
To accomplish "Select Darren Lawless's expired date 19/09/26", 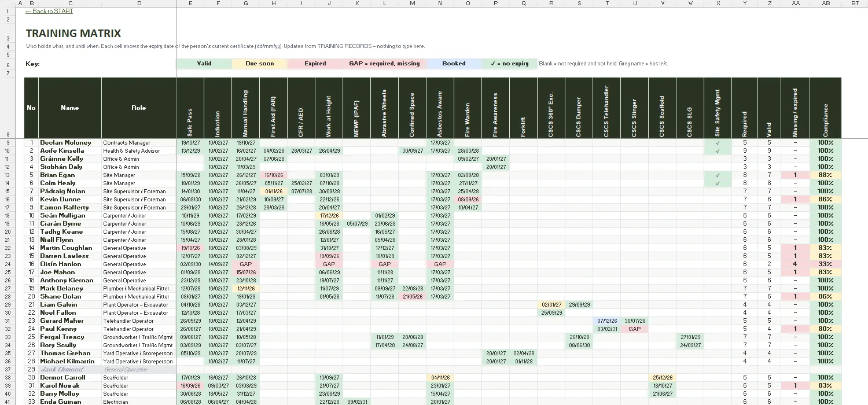I will pyautogui.click(x=329, y=256).
